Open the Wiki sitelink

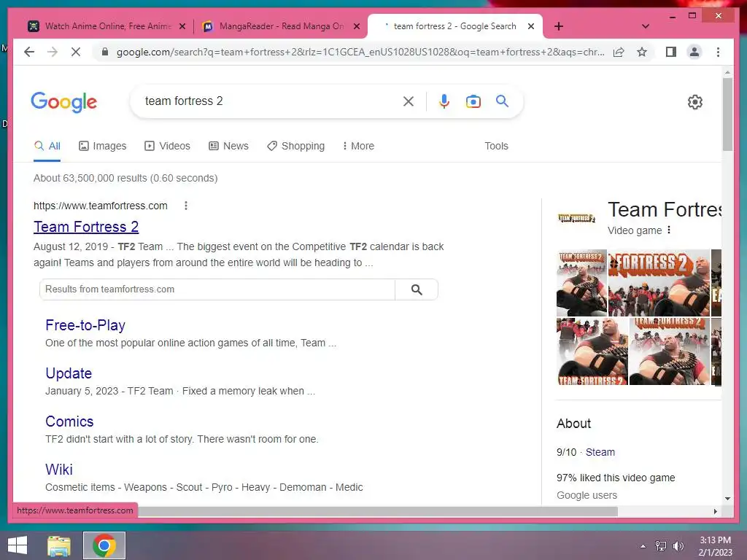click(59, 470)
